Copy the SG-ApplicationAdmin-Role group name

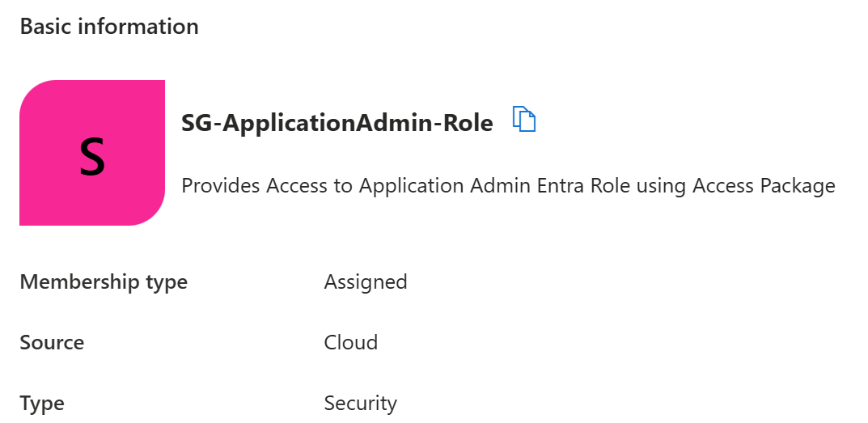(524, 120)
